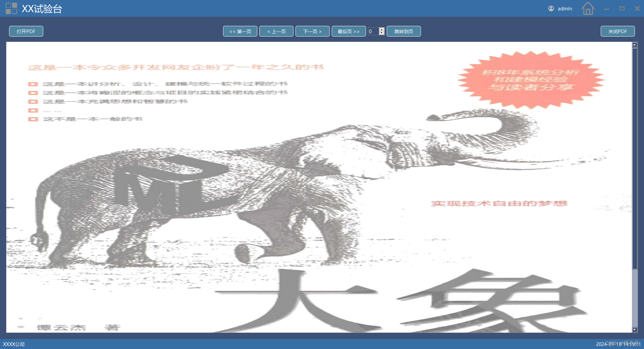Screen dimensions: 644x349
Task: Close the document with 关闭PDF button
Action: (618, 31)
